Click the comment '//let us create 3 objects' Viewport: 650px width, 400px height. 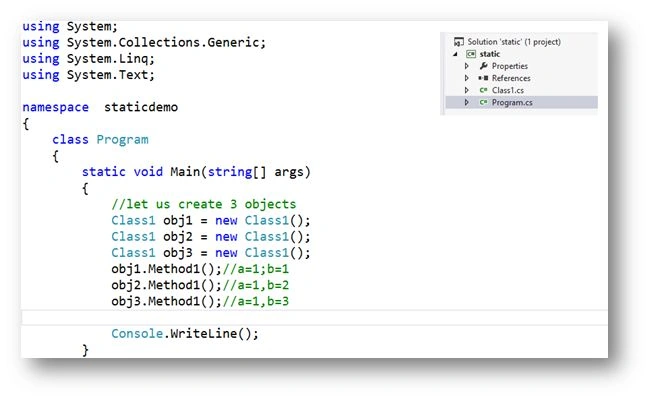pyautogui.click(x=204, y=204)
